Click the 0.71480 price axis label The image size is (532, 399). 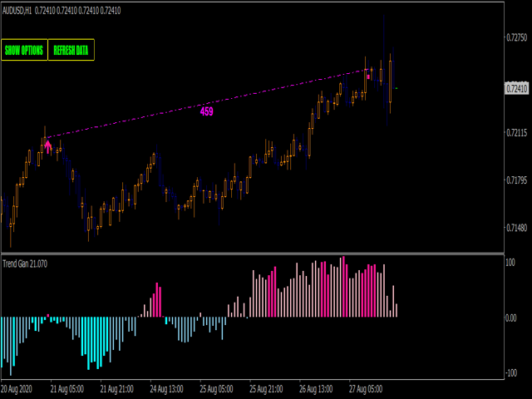tap(517, 228)
